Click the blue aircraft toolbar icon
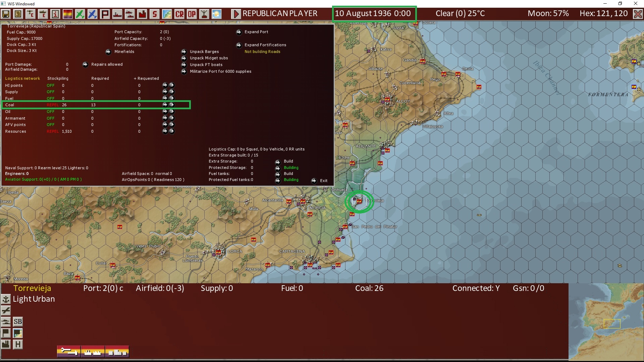Screen dimensions: 644x362 (x=92, y=14)
